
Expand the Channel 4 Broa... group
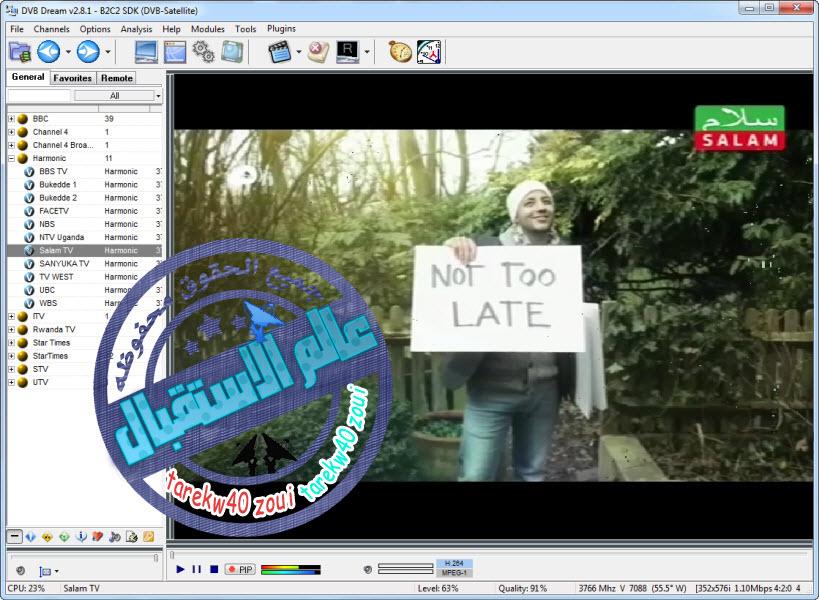[11, 145]
